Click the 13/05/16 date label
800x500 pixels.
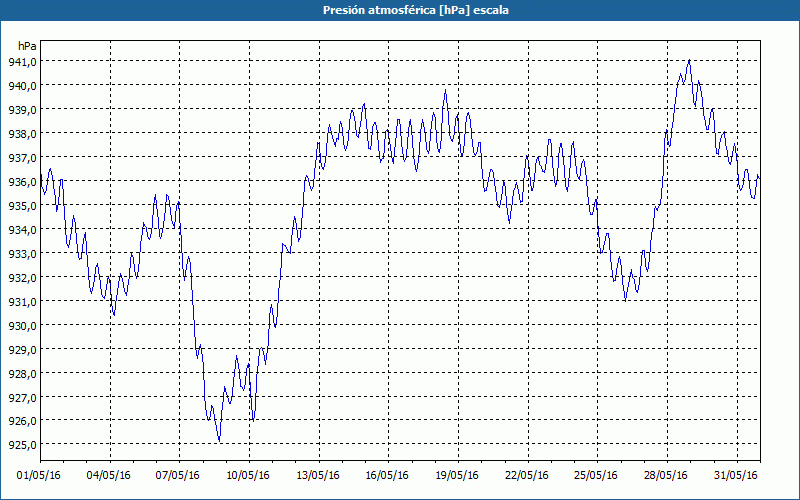(318, 476)
